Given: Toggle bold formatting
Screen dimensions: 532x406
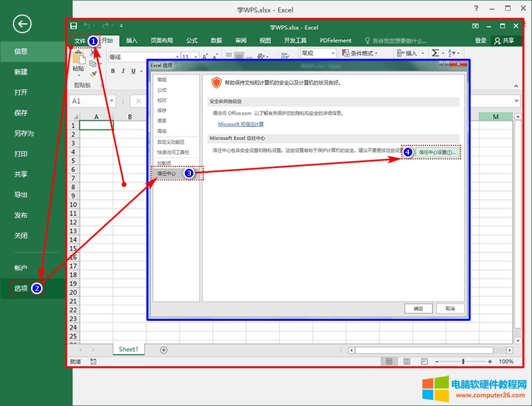Looking at the screenshot, I should click(x=112, y=71).
